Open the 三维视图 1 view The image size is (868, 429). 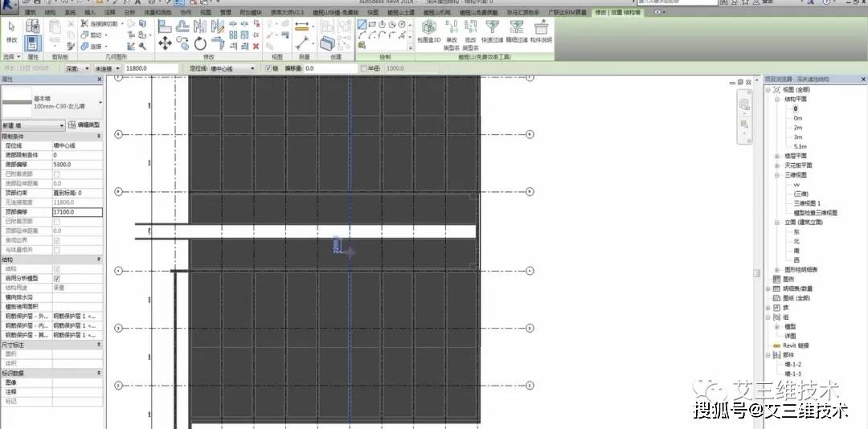[x=807, y=203]
